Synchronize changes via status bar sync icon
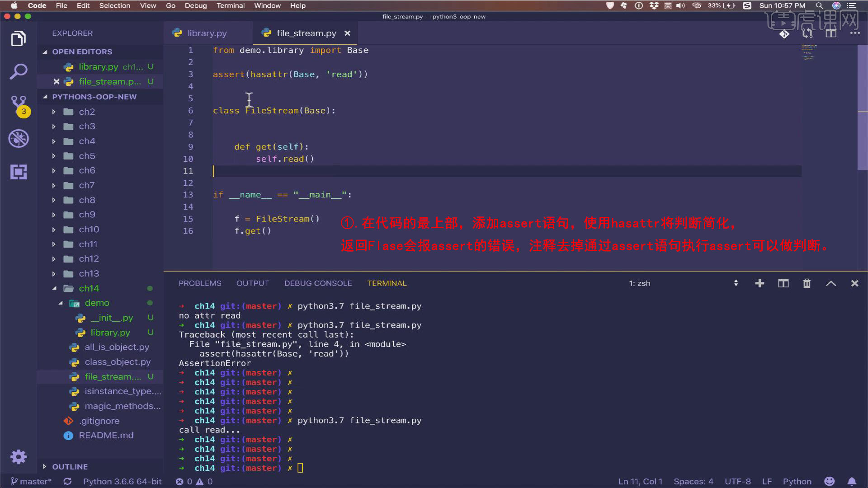 pos(67,482)
